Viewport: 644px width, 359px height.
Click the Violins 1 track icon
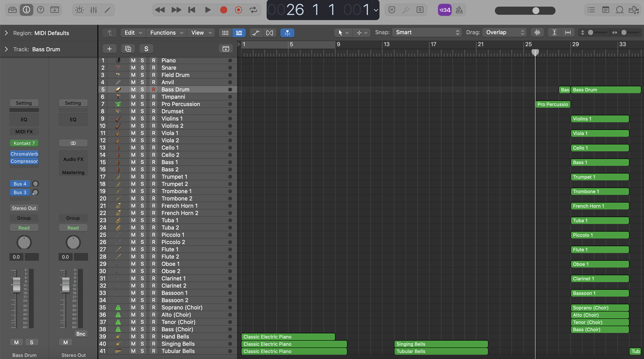point(118,119)
